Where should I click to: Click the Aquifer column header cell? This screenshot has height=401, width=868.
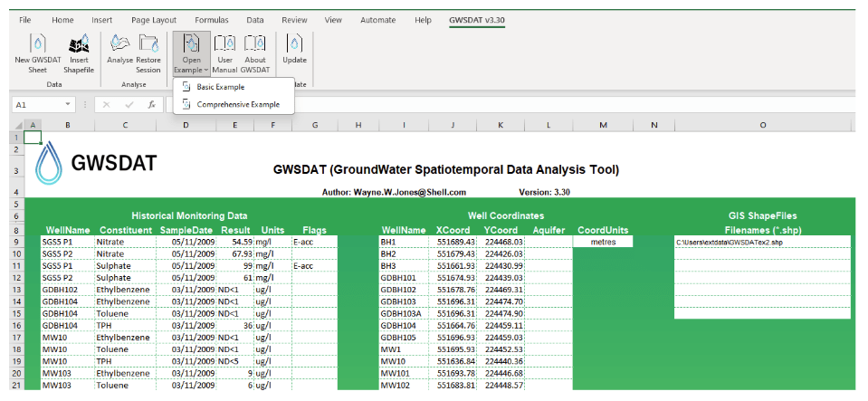click(548, 231)
